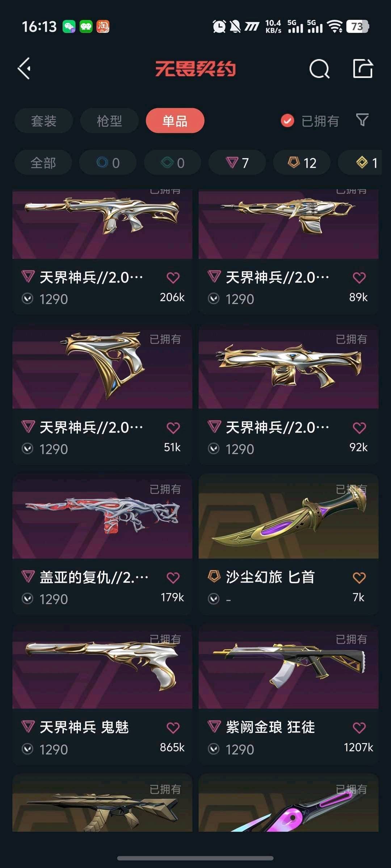Viewport: 391px width, 868px height.
Task: Tap heart icon beside 206k count
Action: 173,278
